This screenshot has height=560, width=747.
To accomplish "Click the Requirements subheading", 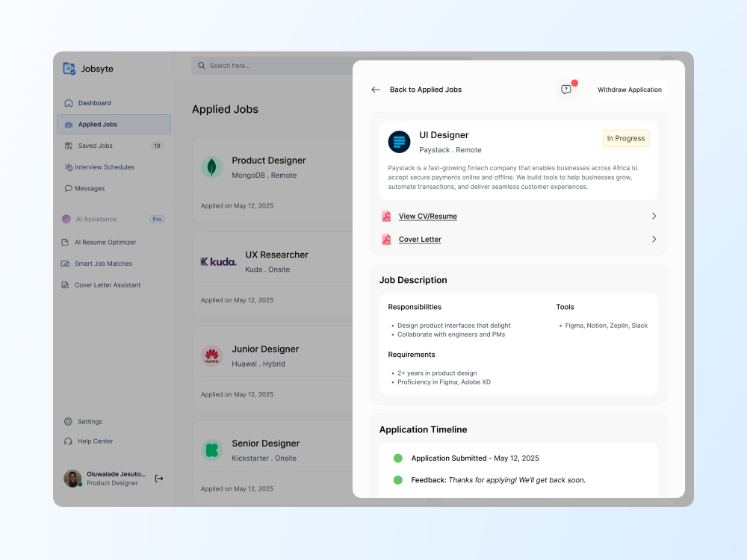I will click(x=412, y=355).
